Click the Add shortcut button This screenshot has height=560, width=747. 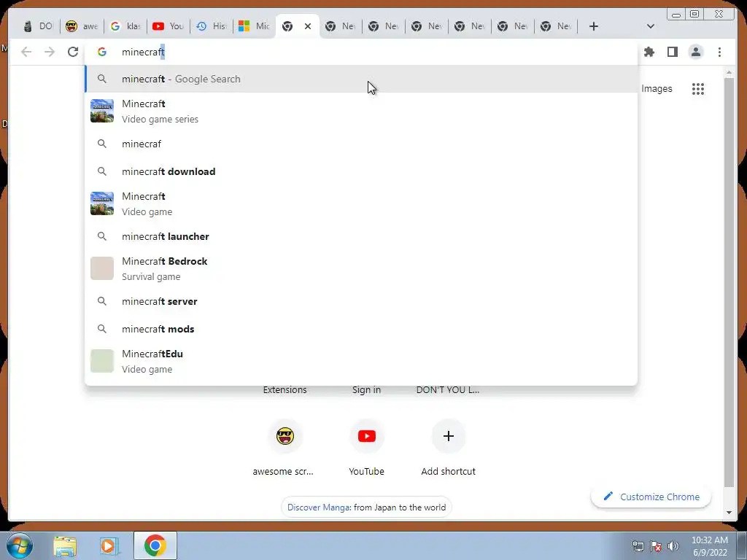(449, 448)
